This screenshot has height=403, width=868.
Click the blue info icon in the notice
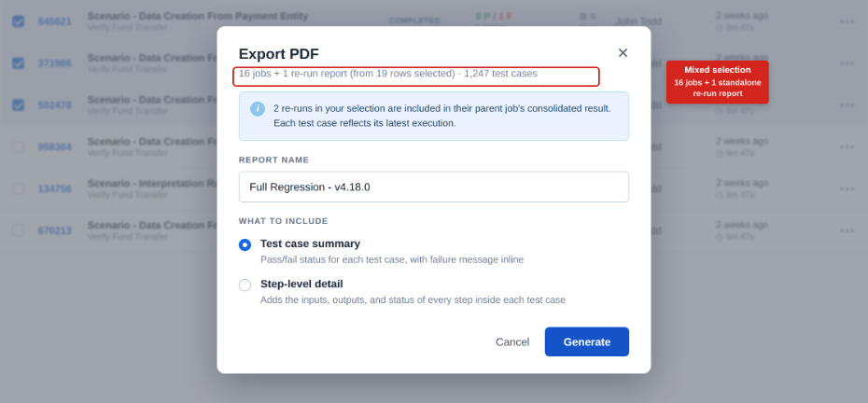[x=258, y=108]
